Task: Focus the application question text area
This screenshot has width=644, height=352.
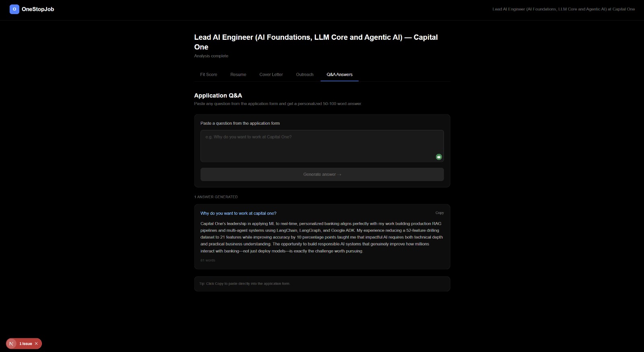Action: tap(322, 146)
